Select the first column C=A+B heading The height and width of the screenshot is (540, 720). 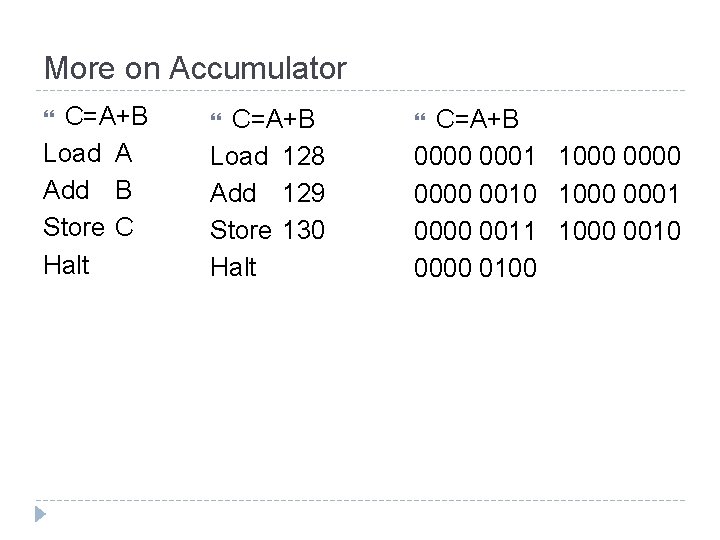coord(106,116)
